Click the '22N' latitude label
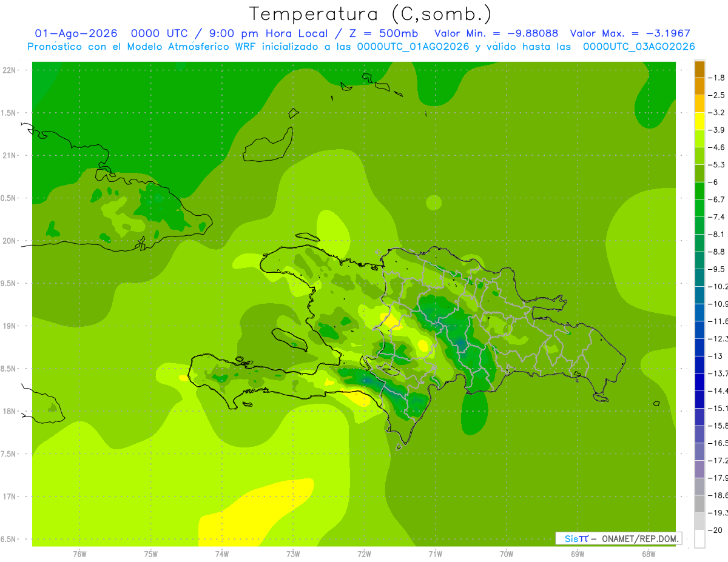Viewport: 728px width, 562px height. [x=9, y=70]
